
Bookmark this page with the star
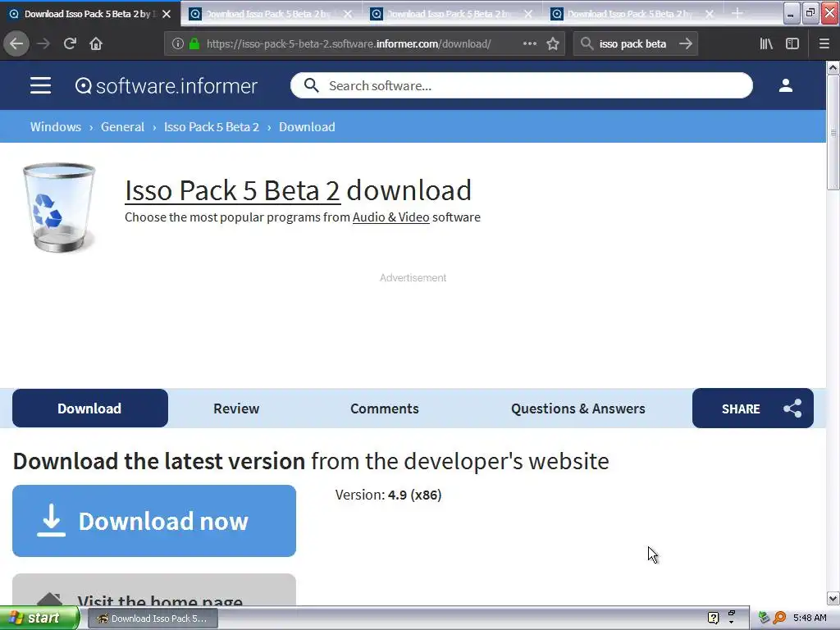click(x=553, y=43)
